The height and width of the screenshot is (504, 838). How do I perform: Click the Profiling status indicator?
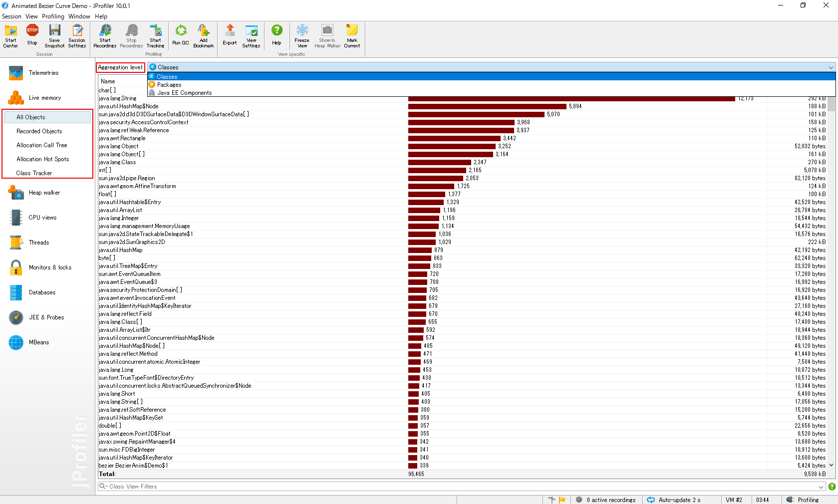803,500
